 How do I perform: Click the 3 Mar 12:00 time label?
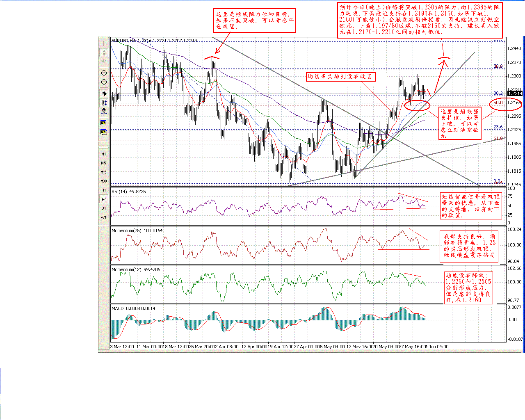click(123, 347)
